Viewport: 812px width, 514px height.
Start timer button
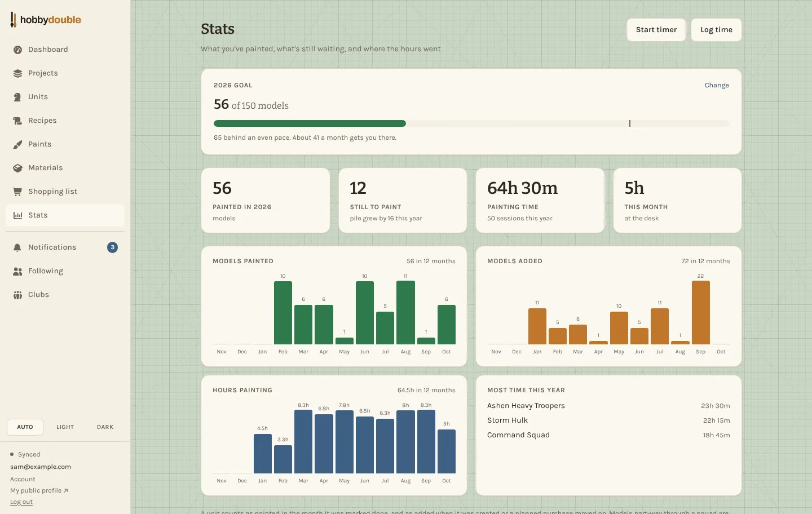coord(656,30)
